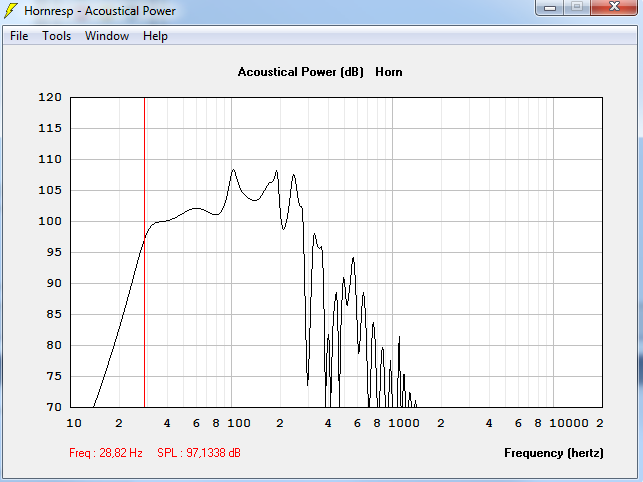Click the 'Hornresp - Acoustical Power' title bar text
Image resolution: width=643 pixels, height=482 pixels.
click(x=100, y=11)
